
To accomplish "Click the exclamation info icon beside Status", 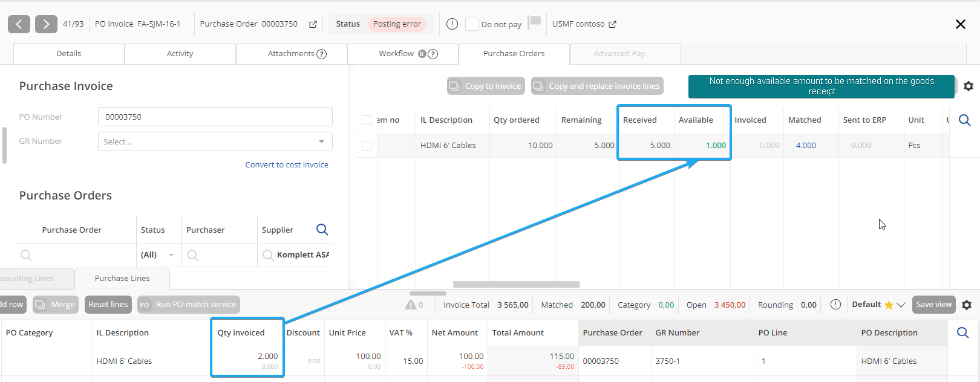I will tap(452, 24).
